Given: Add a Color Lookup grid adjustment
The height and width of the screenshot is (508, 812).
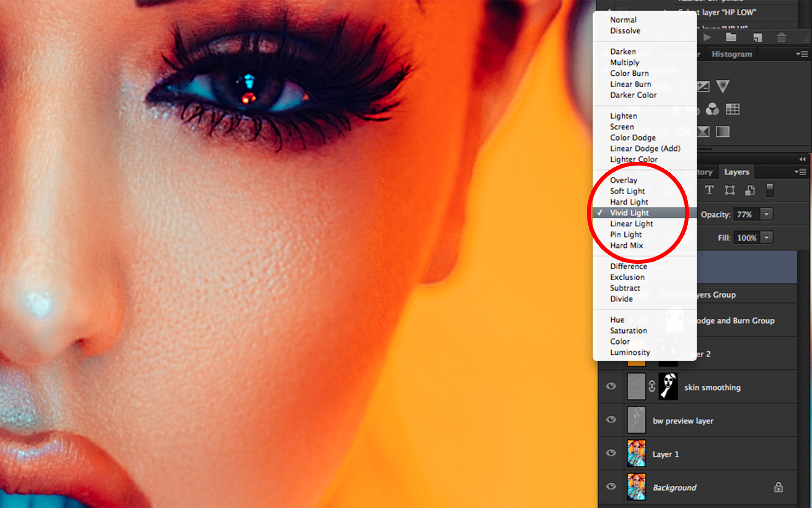Looking at the screenshot, I should 732,109.
